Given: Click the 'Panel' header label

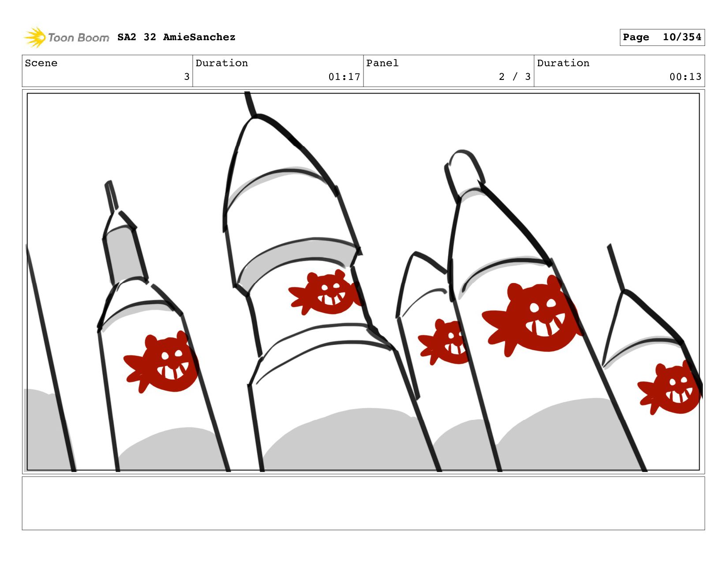Looking at the screenshot, I should pyautogui.click(x=383, y=63).
